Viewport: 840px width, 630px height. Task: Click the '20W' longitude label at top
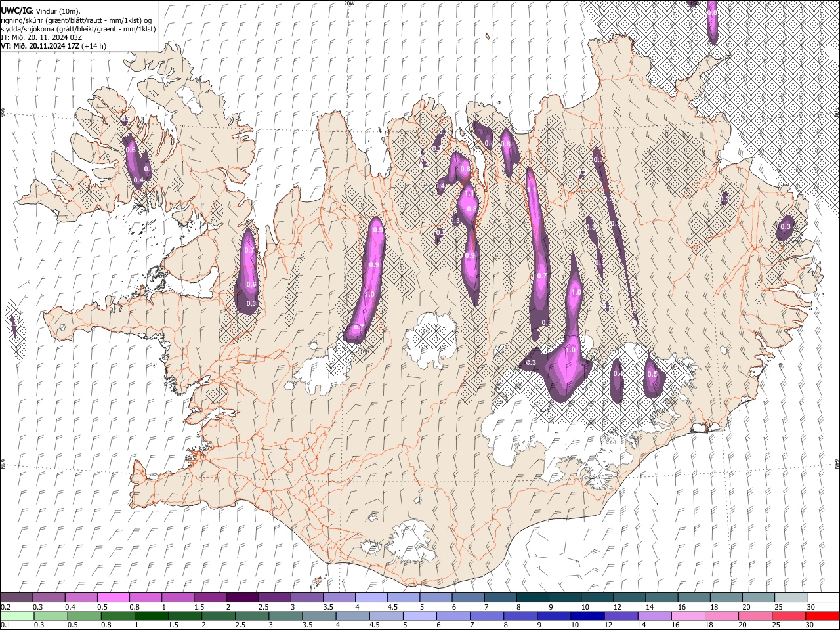pos(349,3)
